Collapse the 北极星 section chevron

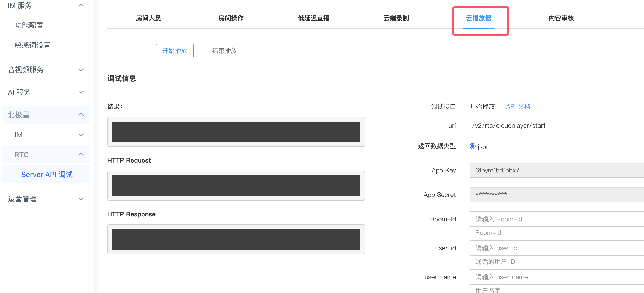click(81, 115)
